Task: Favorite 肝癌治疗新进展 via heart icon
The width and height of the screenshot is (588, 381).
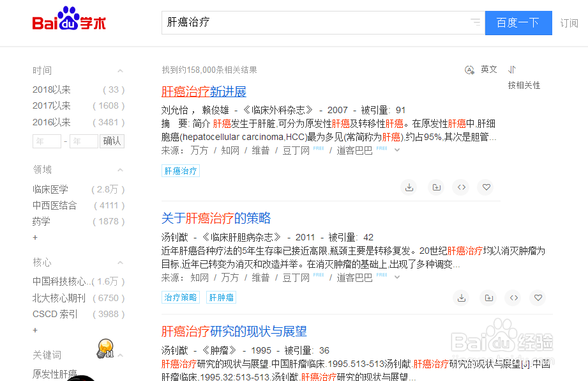Action: 486,187
